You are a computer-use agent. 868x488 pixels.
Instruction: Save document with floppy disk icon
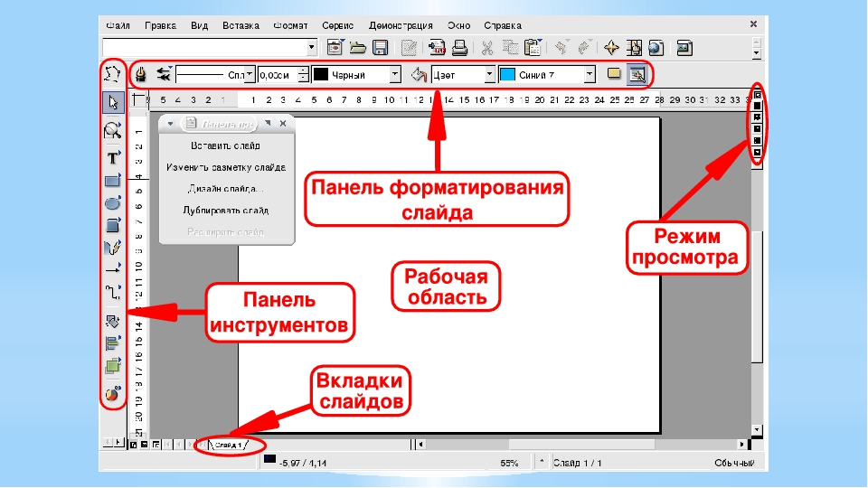(x=381, y=48)
